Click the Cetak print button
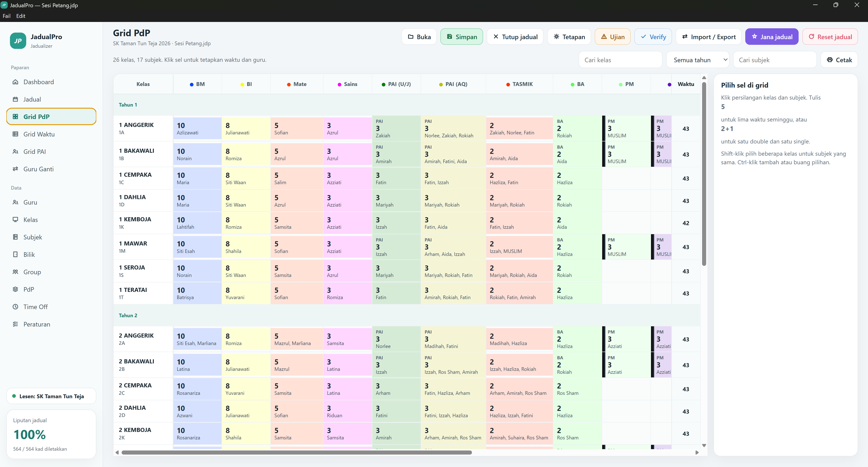This screenshot has width=868, height=467. point(839,60)
